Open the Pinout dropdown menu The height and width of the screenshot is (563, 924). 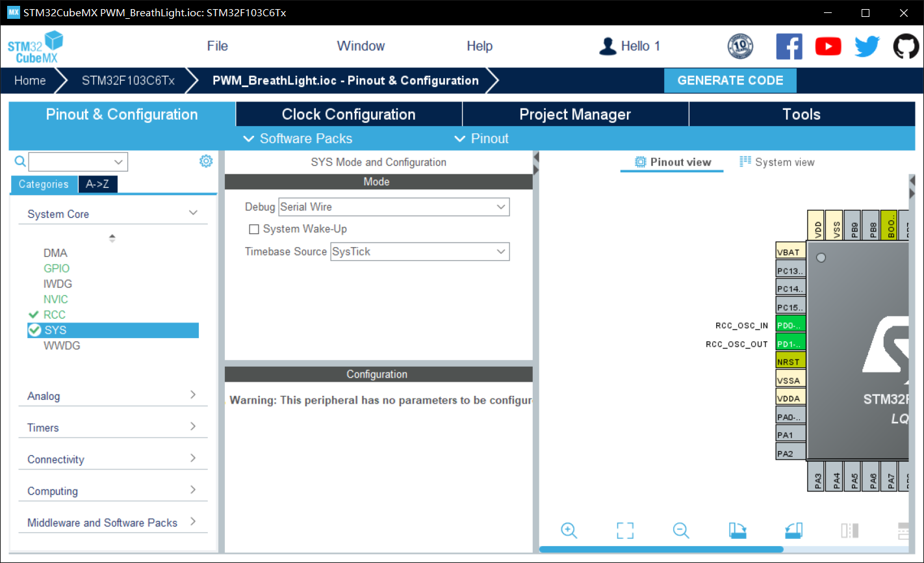[481, 138]
